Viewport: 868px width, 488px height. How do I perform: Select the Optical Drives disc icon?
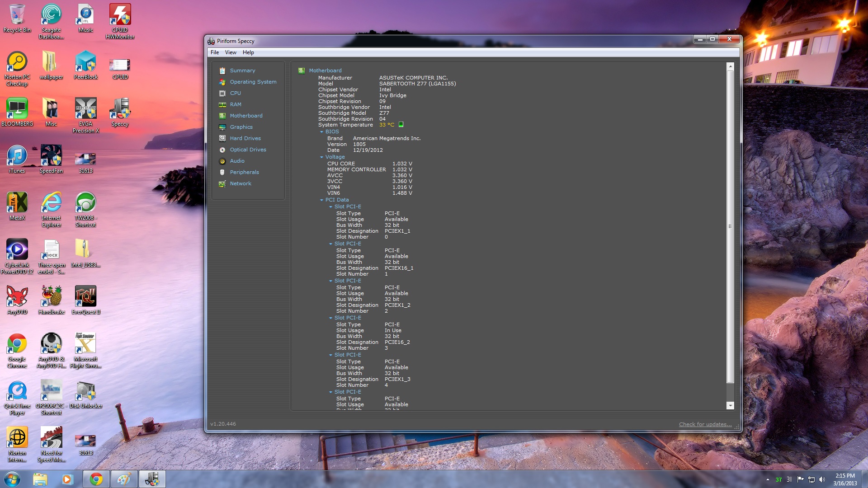coord(222,150)
